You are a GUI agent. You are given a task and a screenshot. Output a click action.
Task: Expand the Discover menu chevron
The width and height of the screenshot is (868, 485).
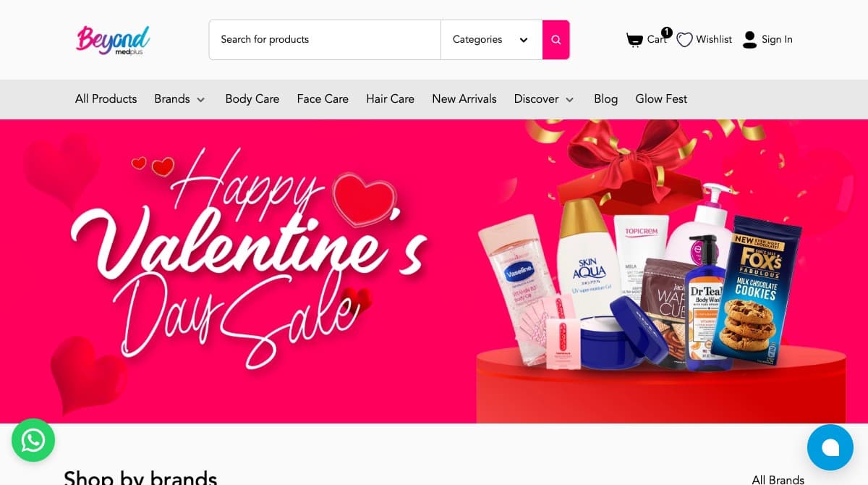(569, 99)
